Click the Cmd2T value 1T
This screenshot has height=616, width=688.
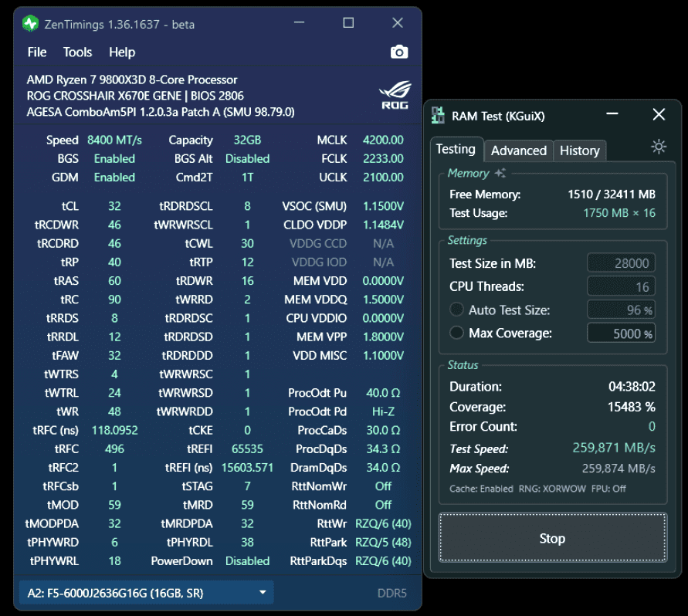point(247,178)
